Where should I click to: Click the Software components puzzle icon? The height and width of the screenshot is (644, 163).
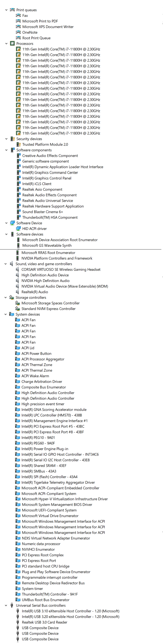[x=12, y=150]
